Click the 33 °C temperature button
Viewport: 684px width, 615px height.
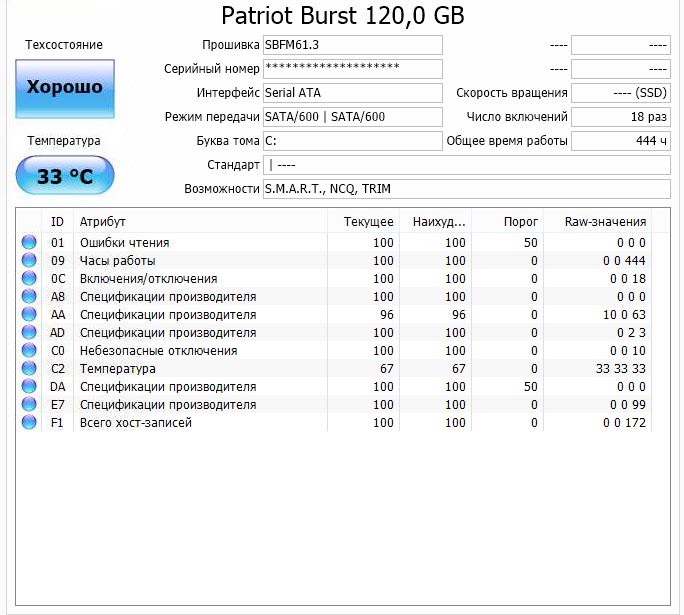pos(65,175)
